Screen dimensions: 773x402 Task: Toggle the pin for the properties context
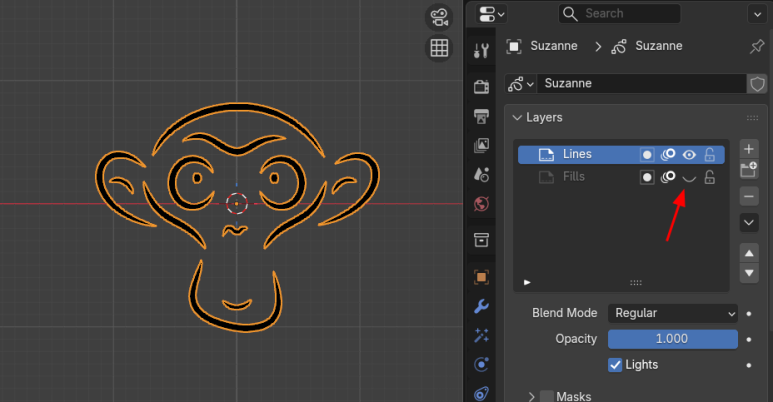[757, 46]
